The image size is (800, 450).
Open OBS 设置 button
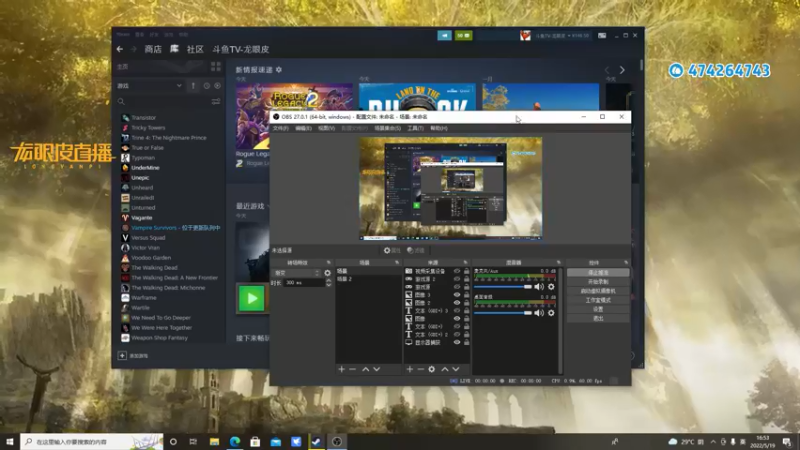pyautogui.click(x=598, y=309)
